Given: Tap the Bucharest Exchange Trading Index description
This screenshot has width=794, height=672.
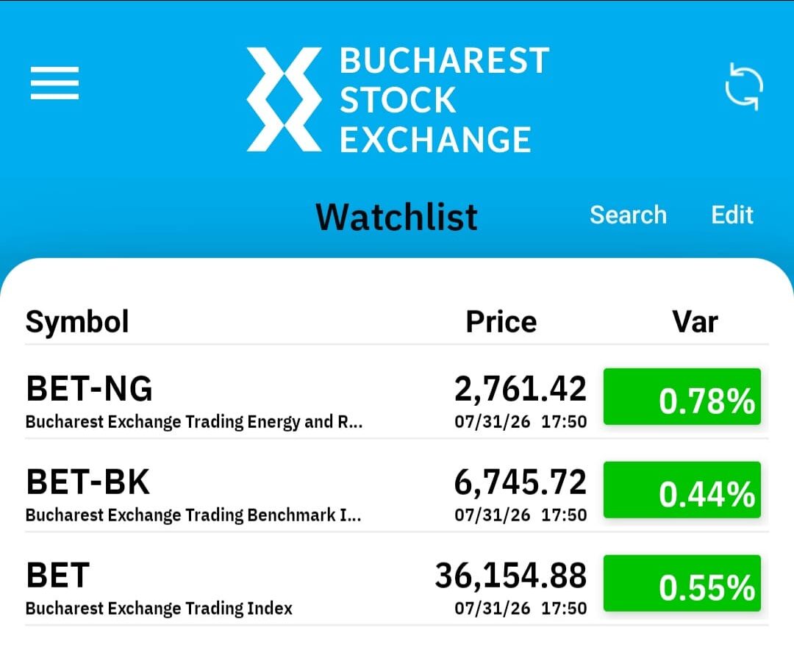Looking at the screenshot, I should point(159,608).
